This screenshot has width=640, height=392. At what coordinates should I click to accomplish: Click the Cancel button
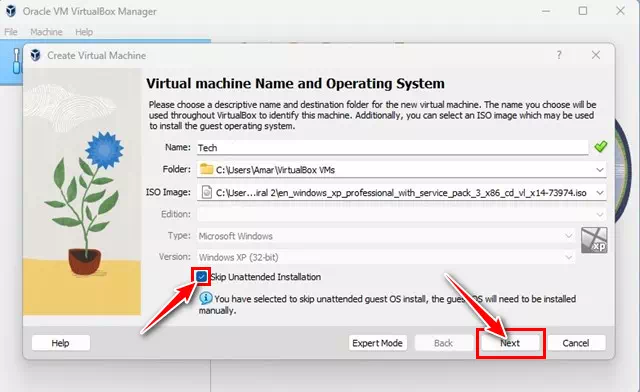point(576,343)
